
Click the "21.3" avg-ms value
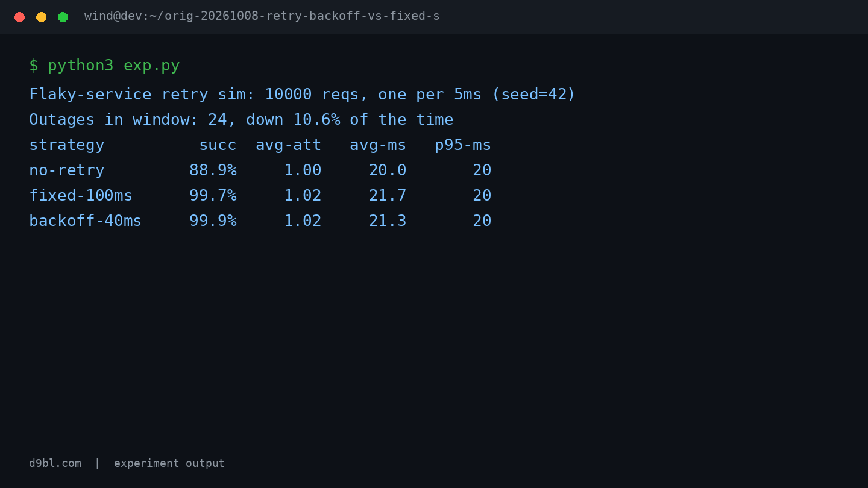[x=388, y=221]
